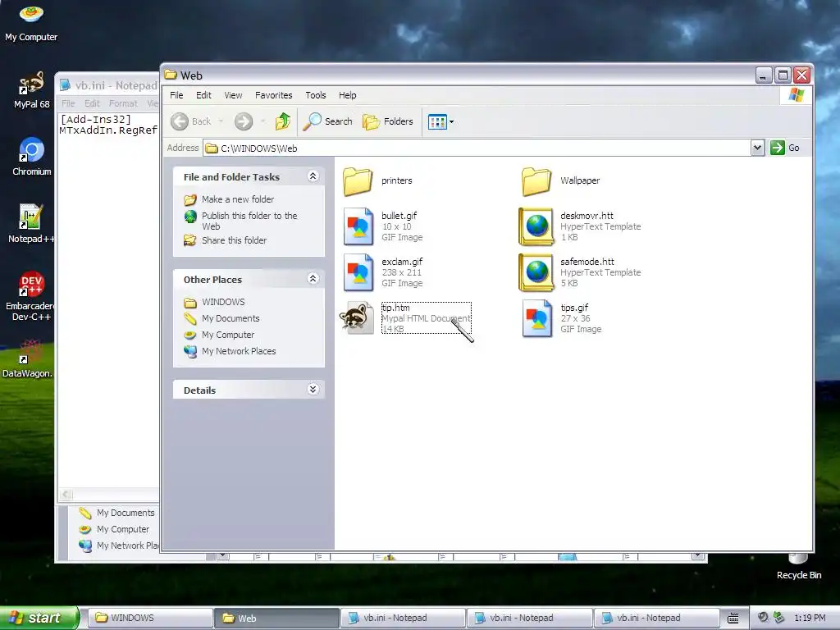The height and width of the screenshot is (630, 840).
Task: Switch to WINDOWS taskbar button
Action: [x=150, y=618]
